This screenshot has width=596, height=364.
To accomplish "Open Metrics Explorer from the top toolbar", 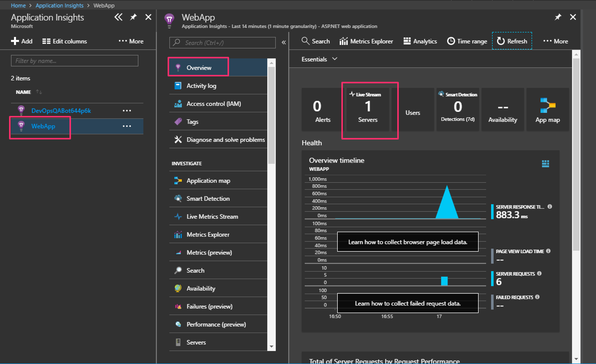I will point(366,41).
